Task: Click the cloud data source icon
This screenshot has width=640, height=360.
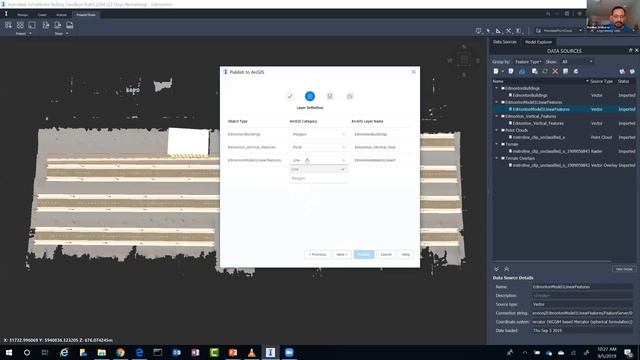Action: (522, 71)
